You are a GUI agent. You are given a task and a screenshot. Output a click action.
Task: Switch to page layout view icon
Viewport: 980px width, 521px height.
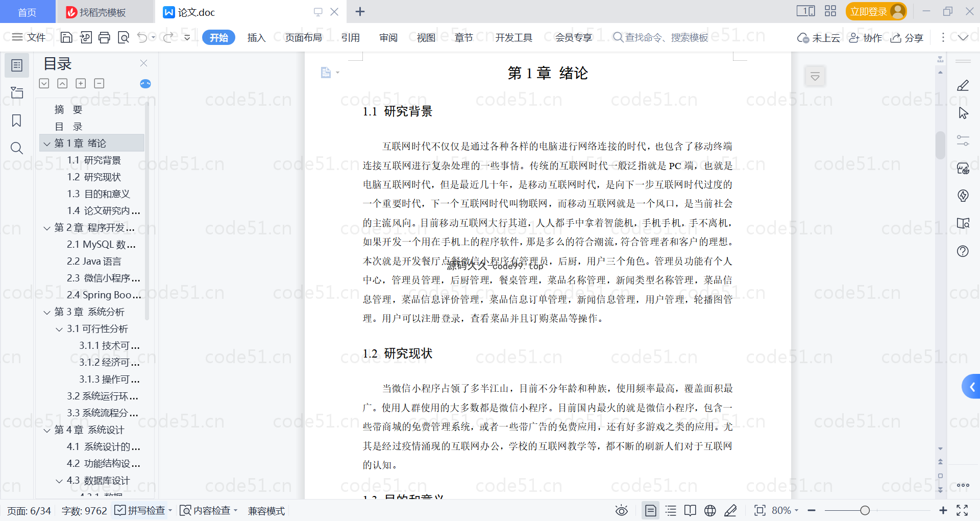[x=650, y=510]
